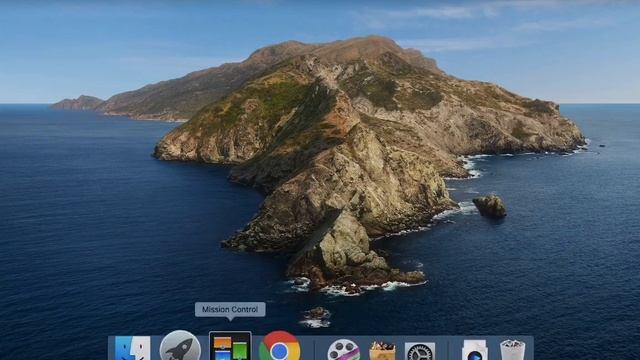The width and height of the screenshot is (640, 360).
Task: Open the white document stack in Dock
Action: pyautogui.click(x=475, y=350)
